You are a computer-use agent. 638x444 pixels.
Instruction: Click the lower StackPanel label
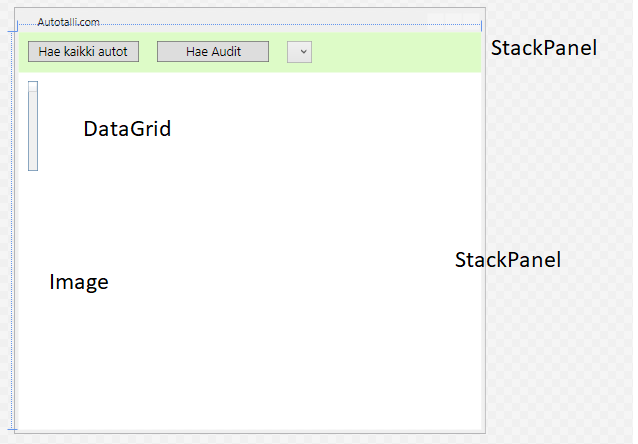507,260
